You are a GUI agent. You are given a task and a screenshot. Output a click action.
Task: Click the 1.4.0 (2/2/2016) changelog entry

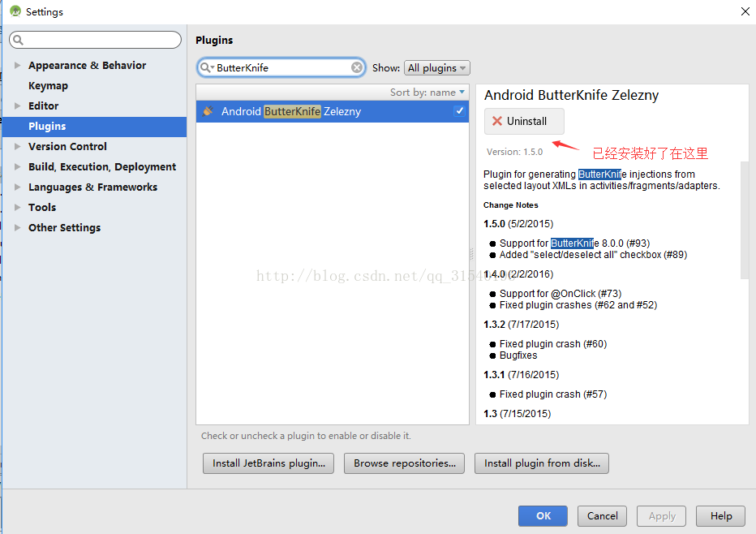point(518,274)
